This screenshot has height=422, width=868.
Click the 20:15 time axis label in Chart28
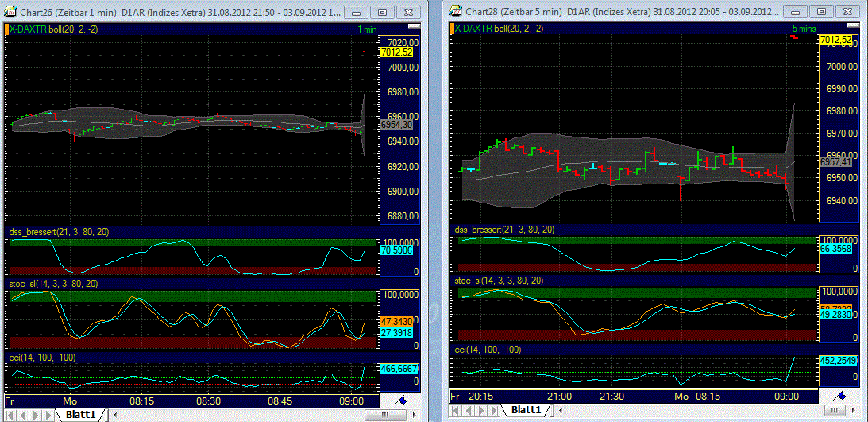(481, 397)
